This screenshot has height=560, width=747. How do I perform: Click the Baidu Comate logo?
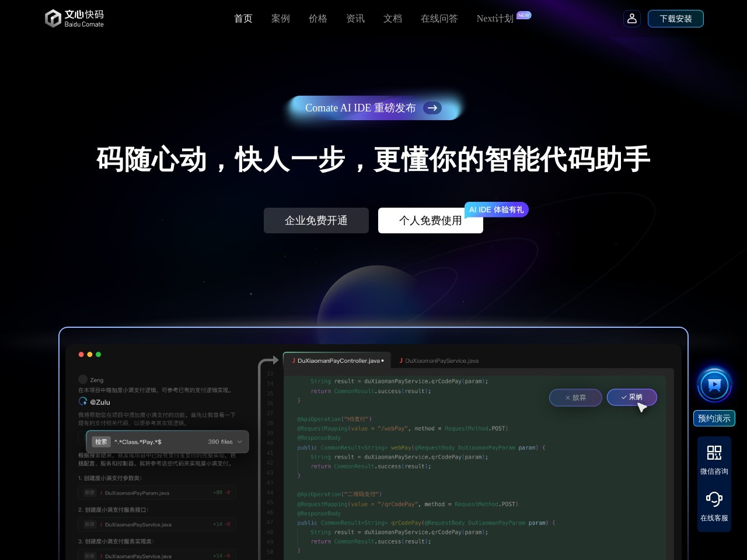click(x=75, y=19)
